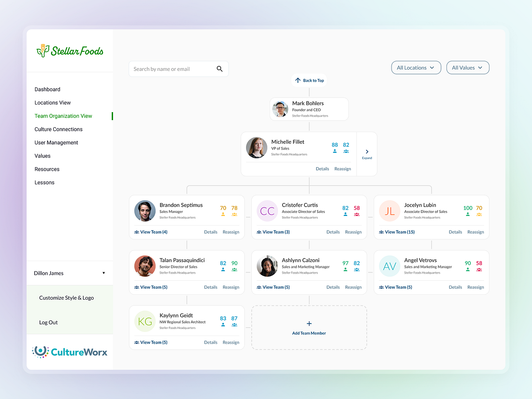
Task: Click the red group icon beside Cristofer Curtis's 58 score
Action: point(356,214)
